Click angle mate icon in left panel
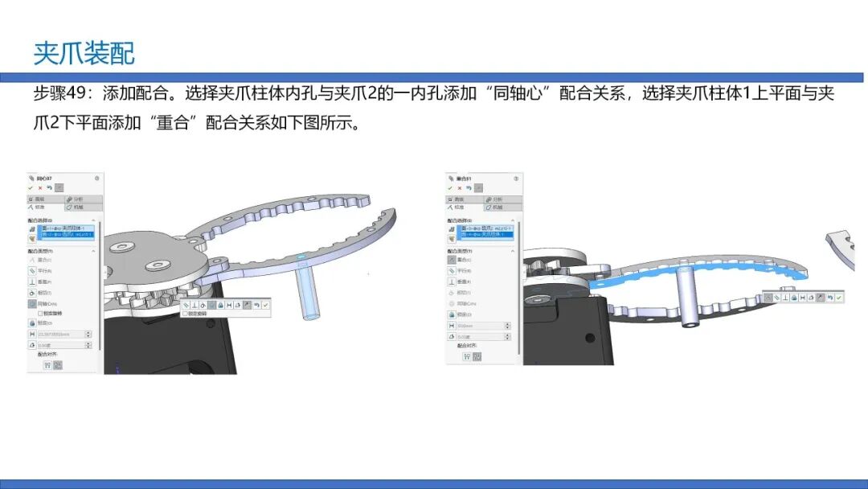This screenshot has height=489, width=868. pyautogui.click(x=32, y=345)
